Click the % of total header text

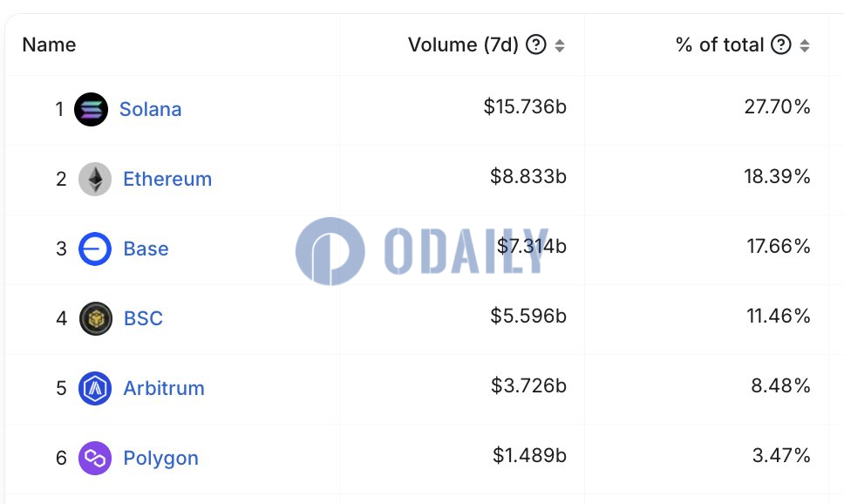point(719,44)
